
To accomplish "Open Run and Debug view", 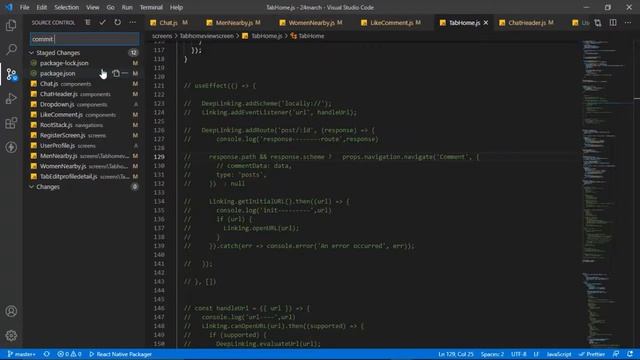I will pos(11,98).
